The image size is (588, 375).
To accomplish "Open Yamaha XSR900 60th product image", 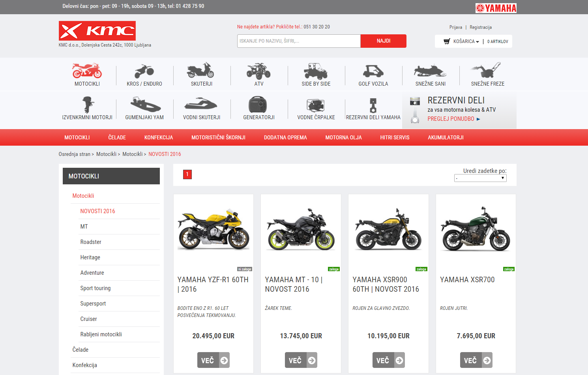I will [x=389, y=229].
